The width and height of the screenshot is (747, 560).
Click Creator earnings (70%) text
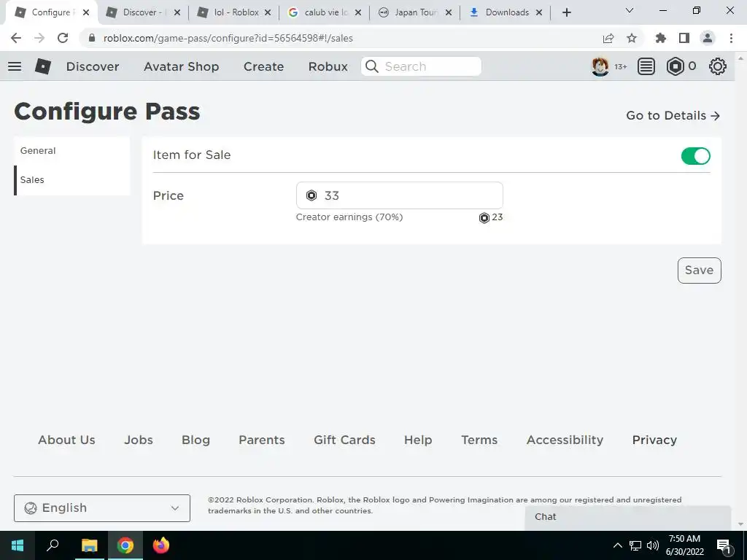coord(349,217)
